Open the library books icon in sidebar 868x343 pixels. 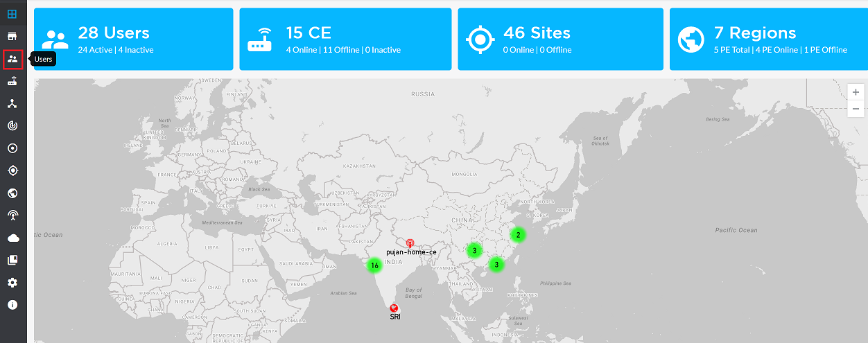tap(12, 260)
